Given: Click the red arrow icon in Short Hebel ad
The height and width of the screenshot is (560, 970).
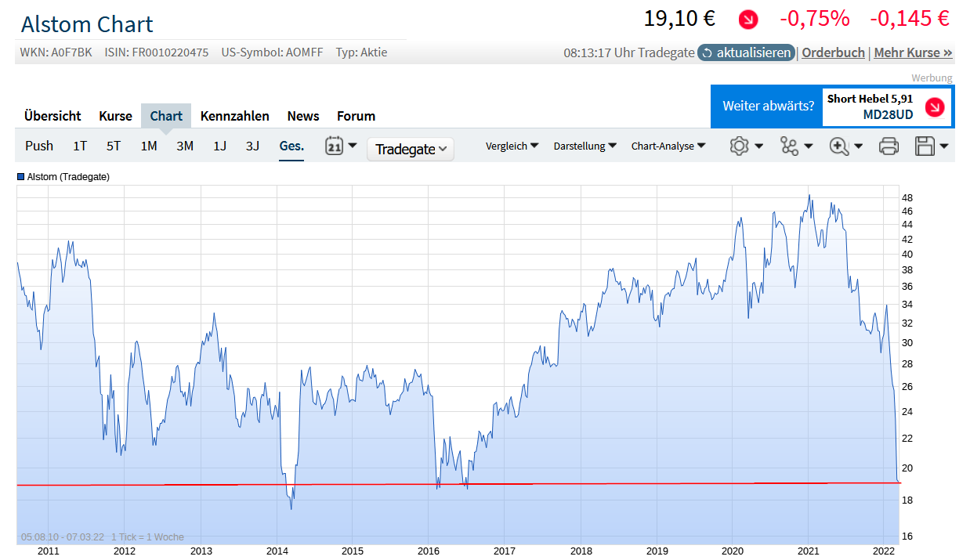Looking at the screenshot, I should click(x=934, y=107).
